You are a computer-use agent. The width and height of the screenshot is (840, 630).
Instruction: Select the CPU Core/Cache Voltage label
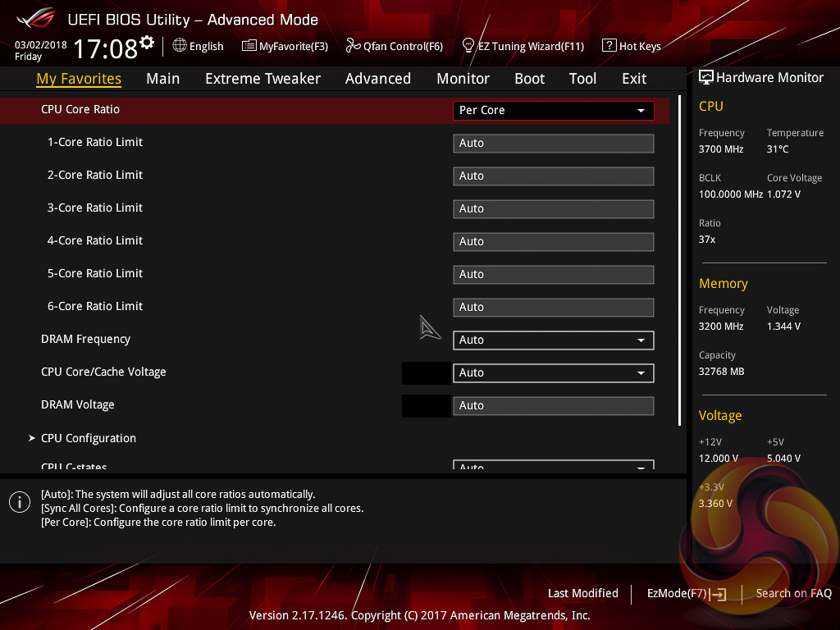coord(103,372)
